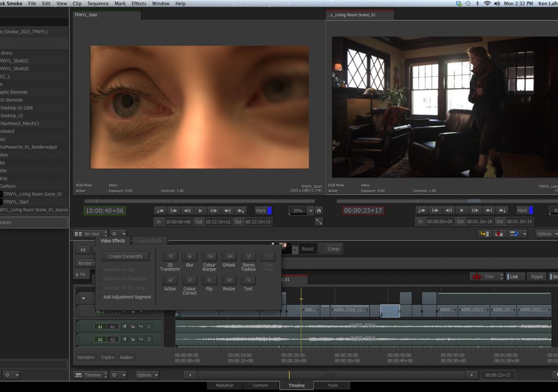Add the Flip effect (FL)
This screenshot has width=558, height=392.
[209, 280]
